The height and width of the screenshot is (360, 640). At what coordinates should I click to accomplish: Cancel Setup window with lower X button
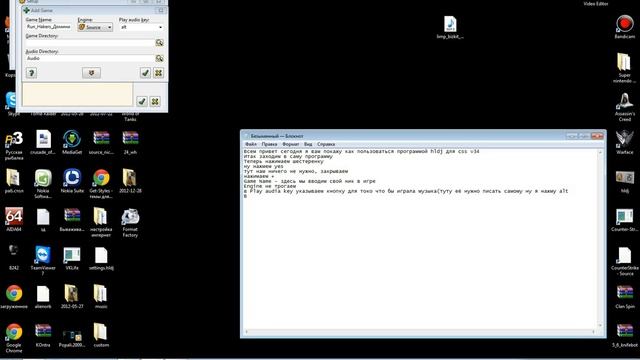pyautogui.click(x=155, y=101)
